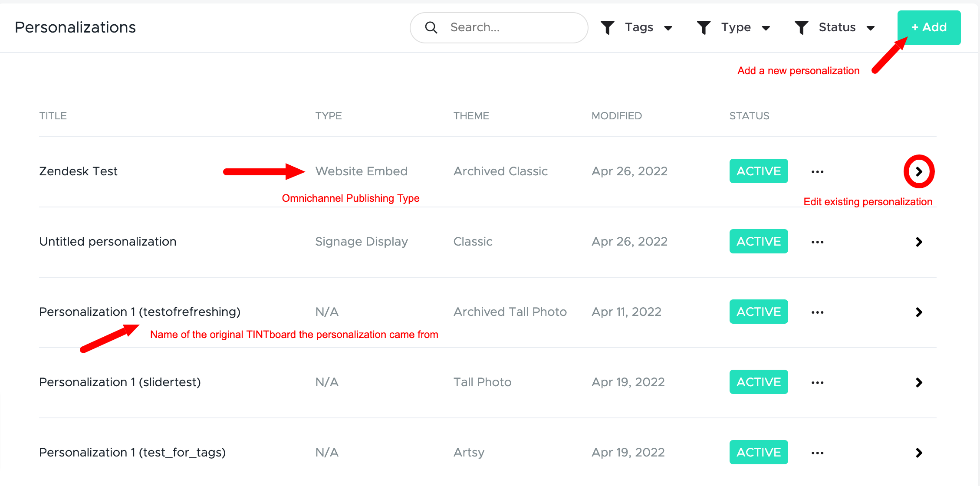Click the Website Embed type cell
The image size is (980, 486).
click(362, 171)
